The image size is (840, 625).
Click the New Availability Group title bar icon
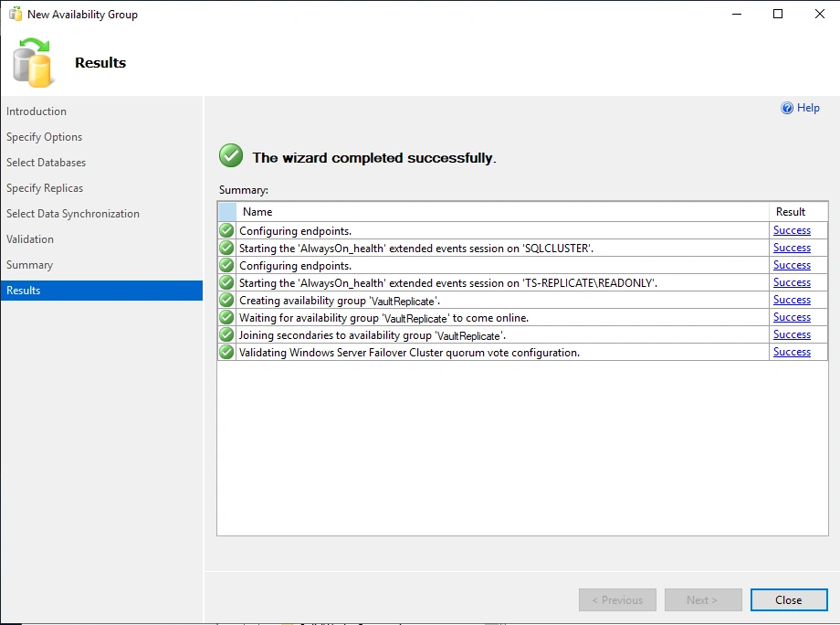(x=16, y=14)
